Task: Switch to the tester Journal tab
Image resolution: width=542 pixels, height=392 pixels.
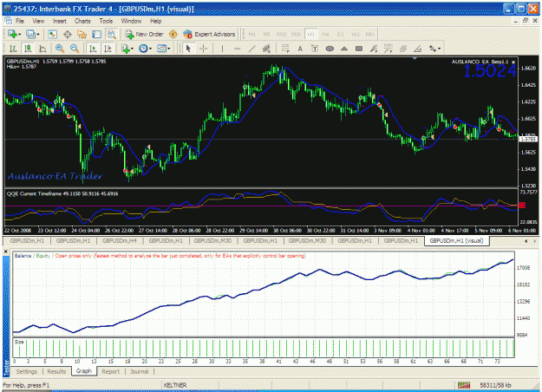Action: pos(139,371)
